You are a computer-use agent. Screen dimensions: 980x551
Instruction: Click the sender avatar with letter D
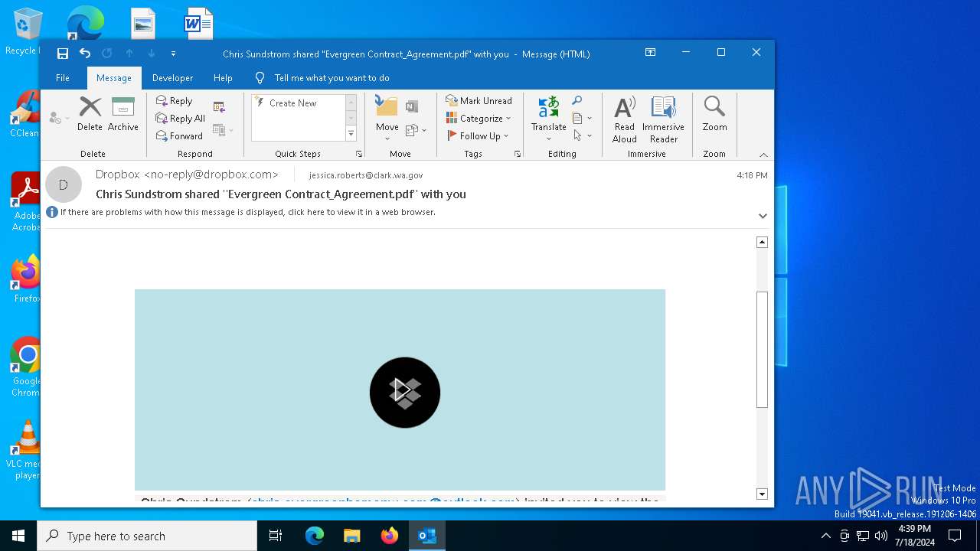[x=64, y=184]
